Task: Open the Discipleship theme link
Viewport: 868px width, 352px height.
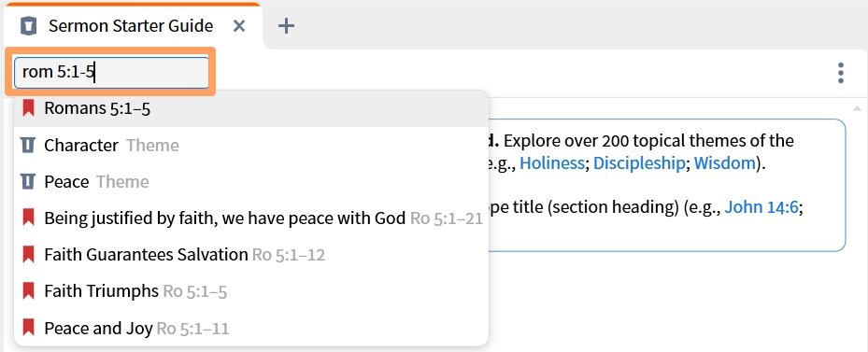Action: click(639, 162)
